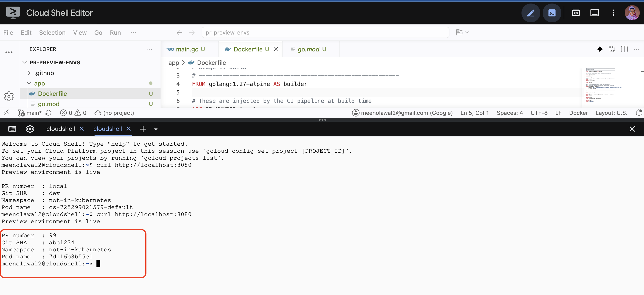The image size is (644, 295).
Task: Add a new terminal tab with plus
Action: click(x=143, y=129)
